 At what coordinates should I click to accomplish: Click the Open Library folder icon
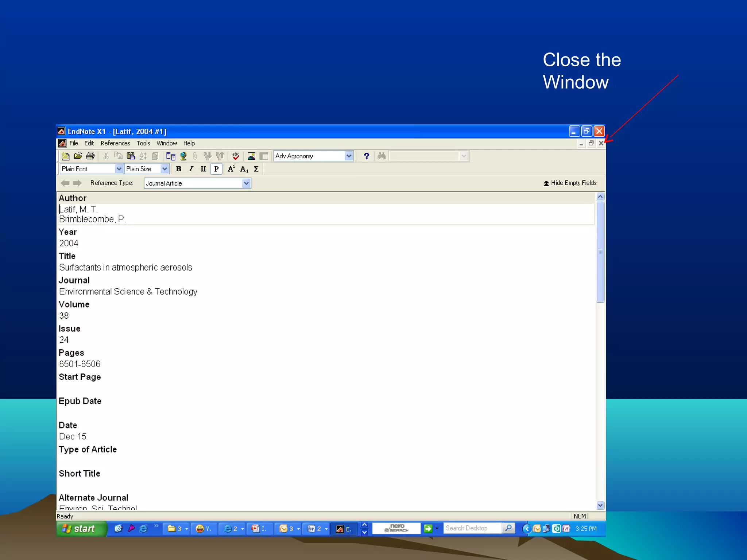78,156
